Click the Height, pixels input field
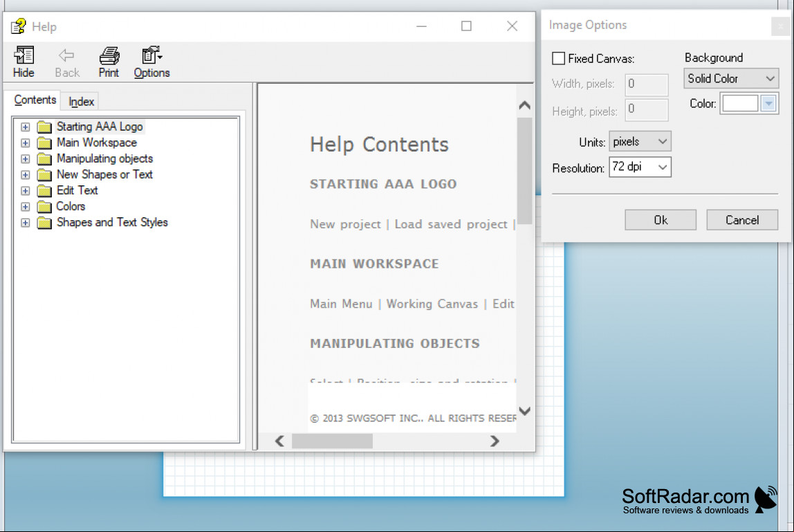The height and width of the screenshot is (532, 794). (647, 110)
